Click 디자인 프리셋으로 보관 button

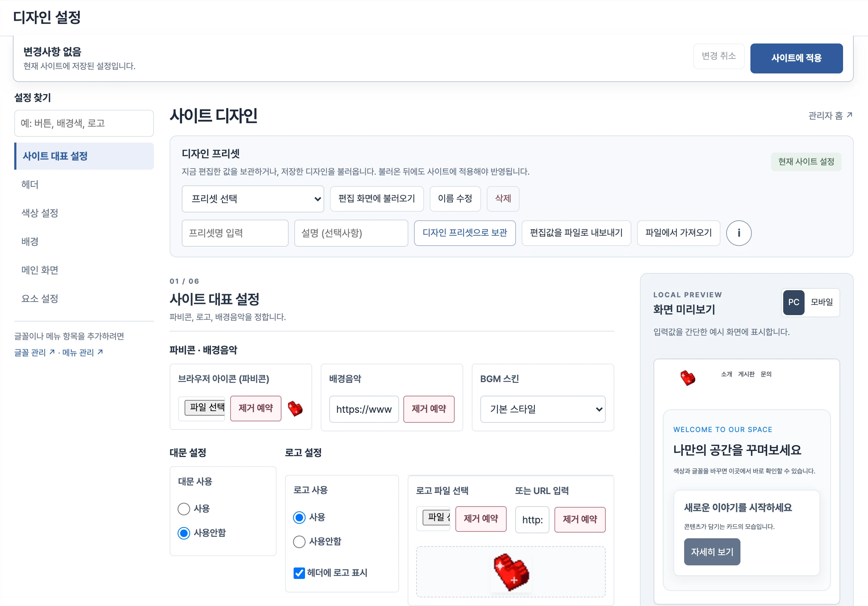[465, 233]
